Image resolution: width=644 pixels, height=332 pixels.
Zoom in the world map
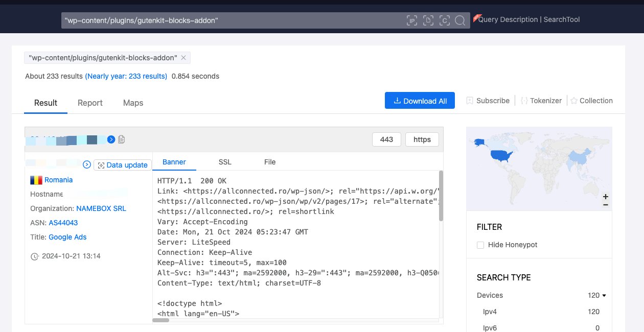coord(606,197)
